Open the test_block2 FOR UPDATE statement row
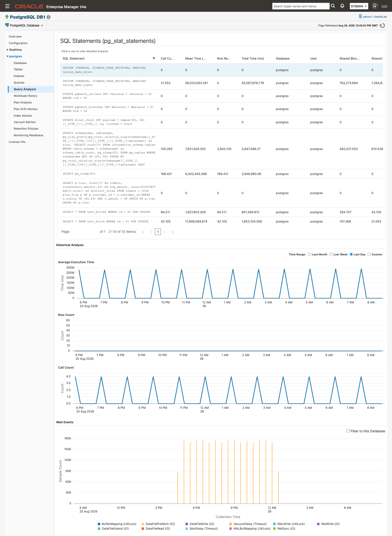 pos(221,212)
